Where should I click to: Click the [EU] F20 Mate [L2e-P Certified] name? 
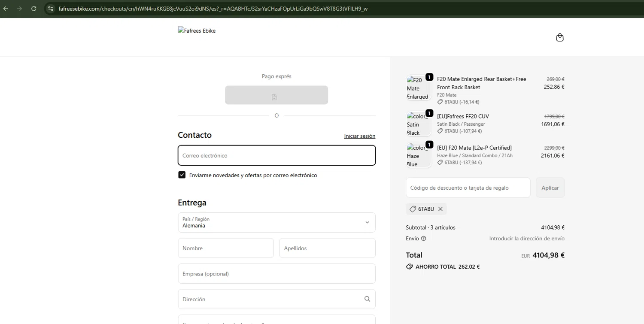[x=474, y=148]
